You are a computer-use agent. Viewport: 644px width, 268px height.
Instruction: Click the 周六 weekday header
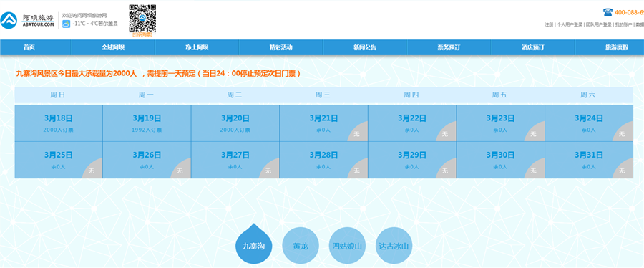coord(587,95)
